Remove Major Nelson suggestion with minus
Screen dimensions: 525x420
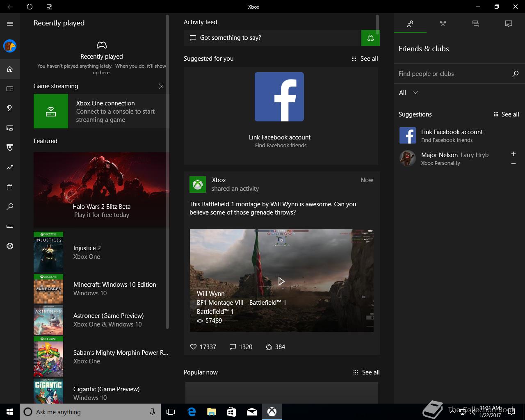click(x=514, y=164)
